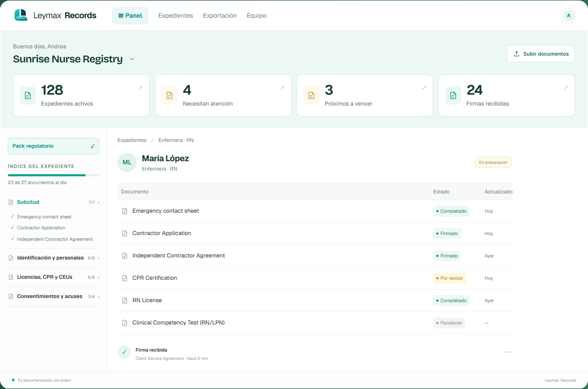The width and height of the screenshot is (588, 389).
Task: Click the file icon beside CPR Certification
Action: 125,278
